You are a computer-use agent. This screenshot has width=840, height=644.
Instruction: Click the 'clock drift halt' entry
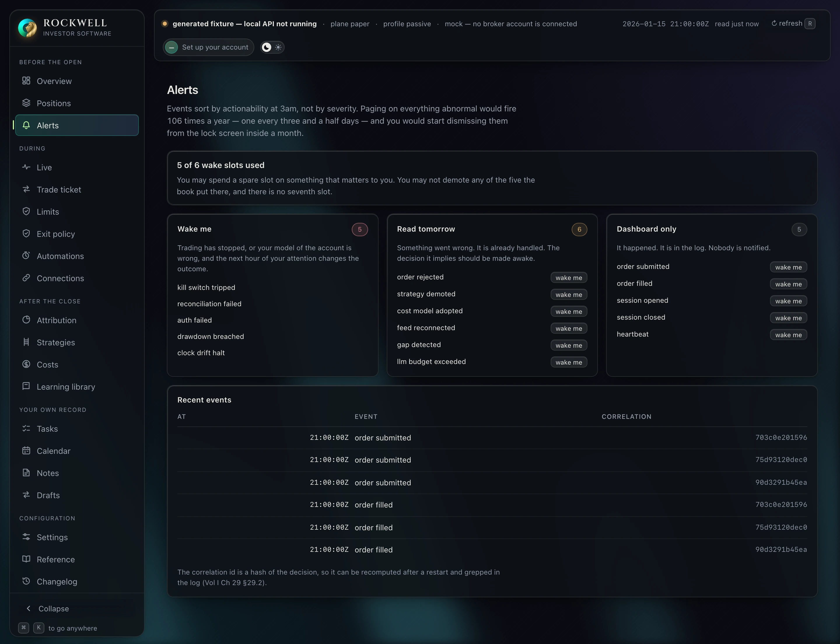[201, 353]
